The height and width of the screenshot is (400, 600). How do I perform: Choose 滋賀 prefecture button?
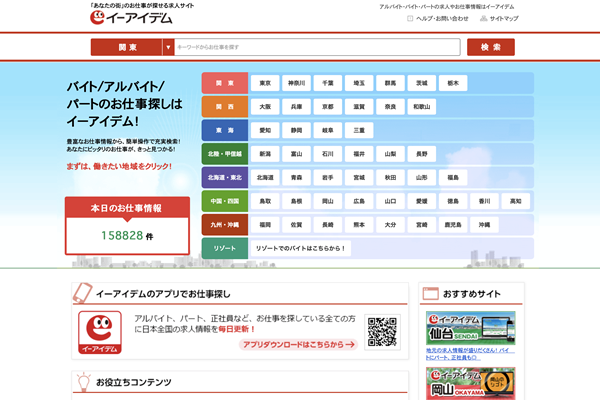(x=359, y=107)
